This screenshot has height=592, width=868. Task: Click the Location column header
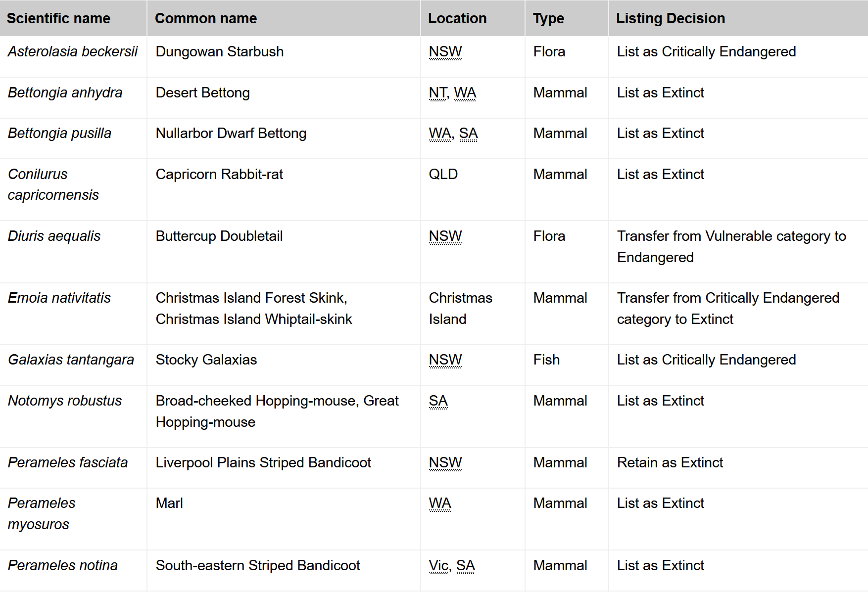(x=457, y=18)
